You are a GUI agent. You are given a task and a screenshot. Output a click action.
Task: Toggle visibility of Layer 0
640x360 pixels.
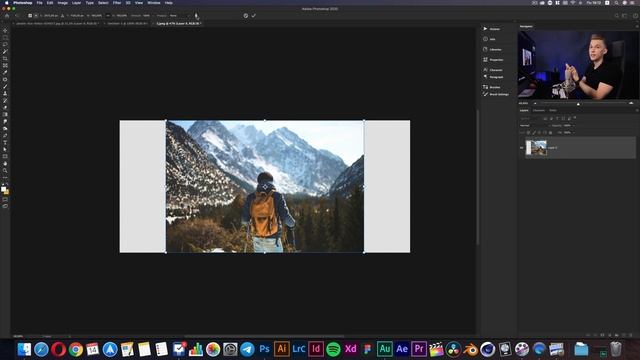(x=522, y=148)
